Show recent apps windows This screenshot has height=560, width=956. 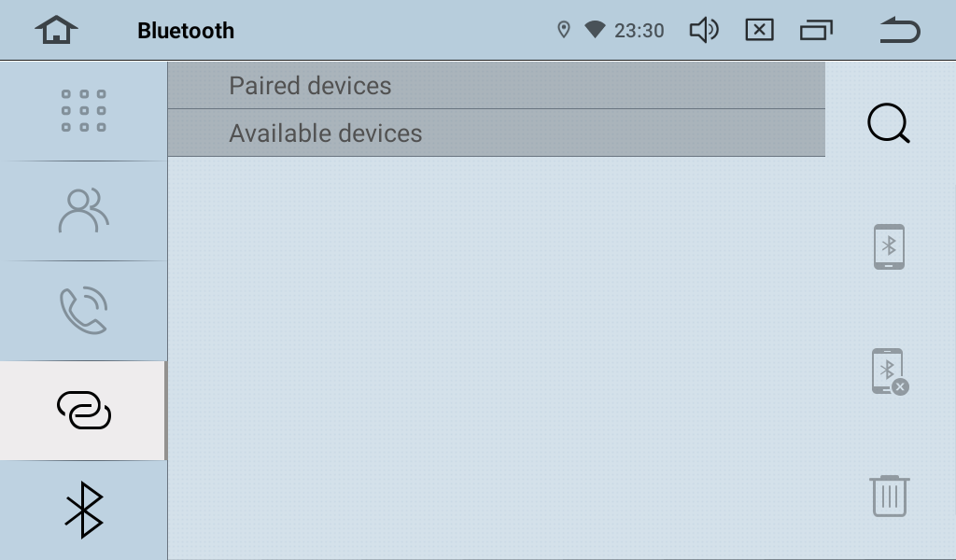tap(816, 31)
